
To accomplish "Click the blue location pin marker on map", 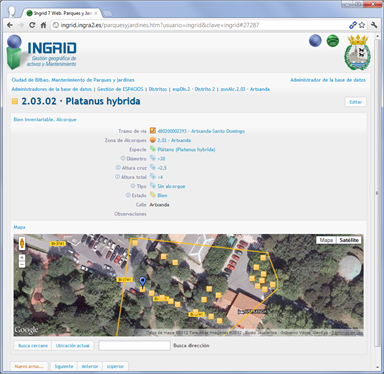I will (143, 282).
